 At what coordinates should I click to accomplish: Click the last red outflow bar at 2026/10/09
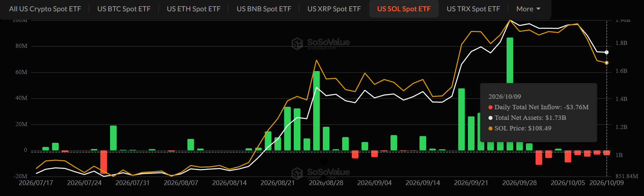pos(606,153)
